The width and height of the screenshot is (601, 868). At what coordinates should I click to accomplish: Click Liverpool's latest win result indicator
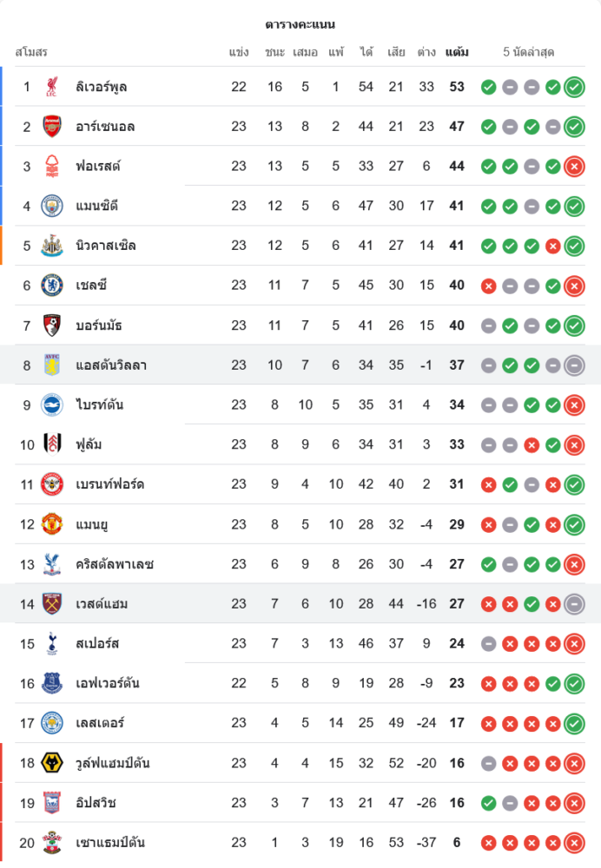coord(574,87)
